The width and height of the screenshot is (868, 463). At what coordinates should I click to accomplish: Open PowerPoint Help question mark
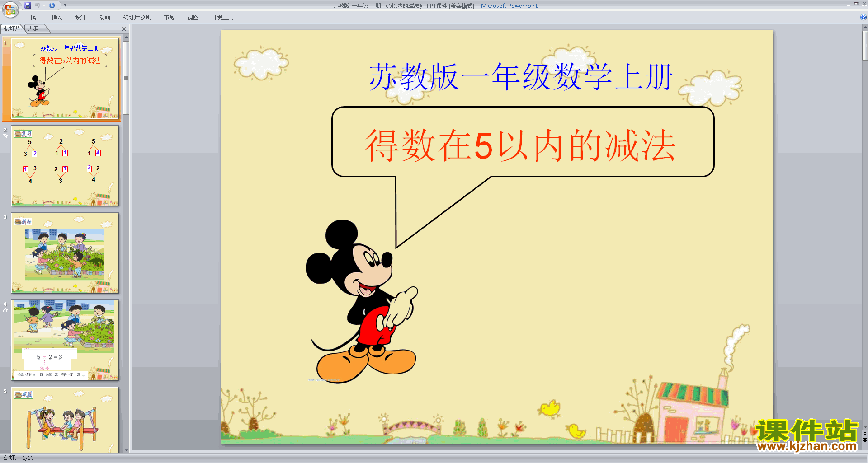(x=863, y=18)
